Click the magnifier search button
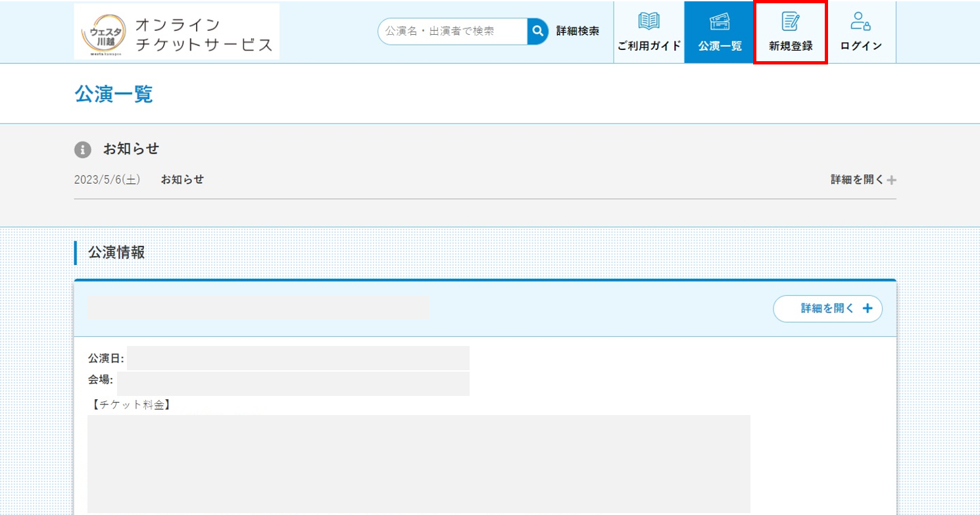980x515 pixels. click(538, 31)
